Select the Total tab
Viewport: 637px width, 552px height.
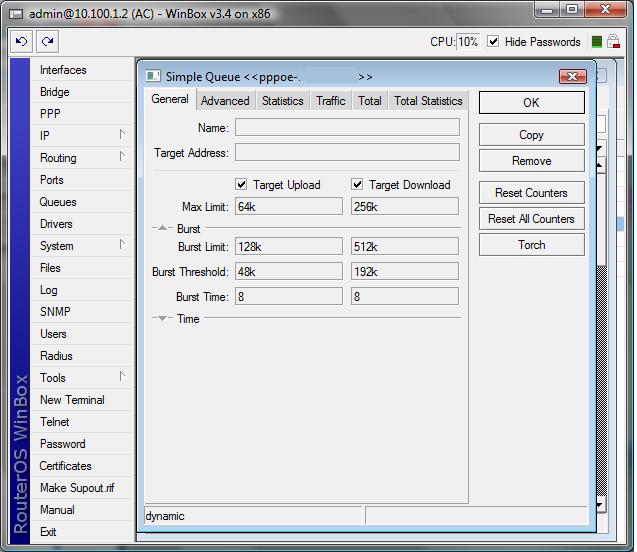pyautogui.click(x=370, y=101)
